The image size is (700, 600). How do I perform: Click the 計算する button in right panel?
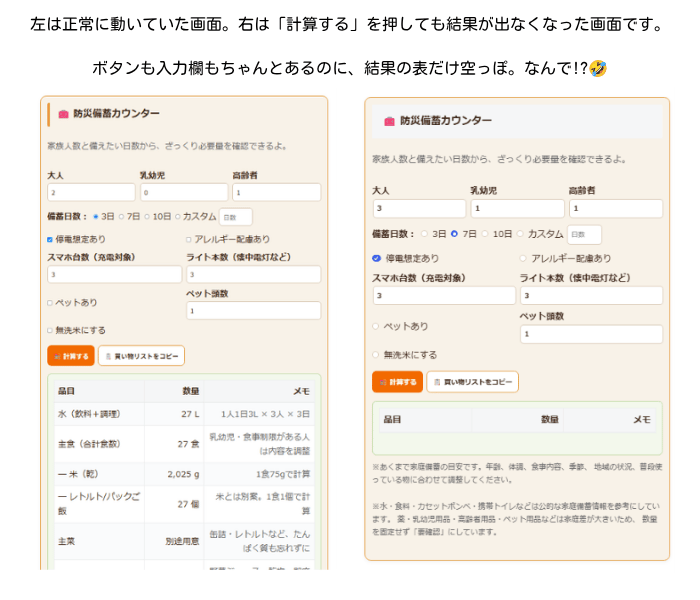pos(397,382)
